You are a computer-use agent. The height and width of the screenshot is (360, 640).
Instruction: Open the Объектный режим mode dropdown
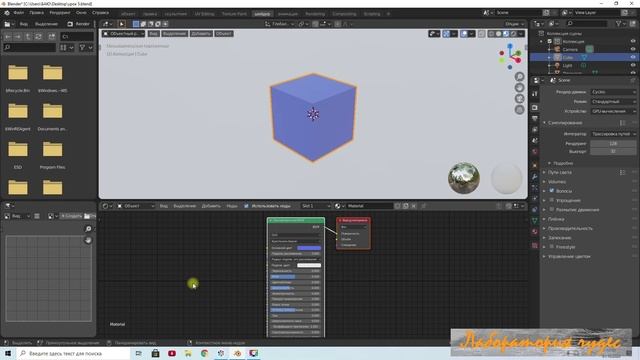[x=123, y=34]
